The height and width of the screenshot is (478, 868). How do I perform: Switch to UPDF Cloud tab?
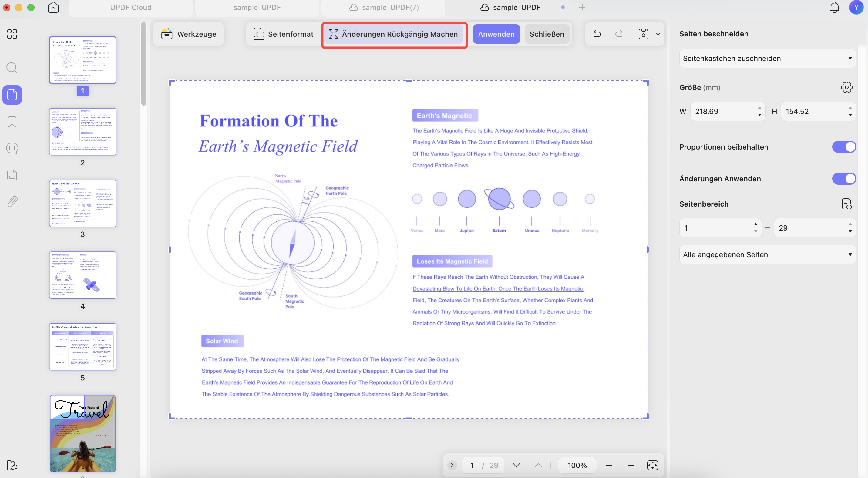pyautogui.click(x=131, y=7)
